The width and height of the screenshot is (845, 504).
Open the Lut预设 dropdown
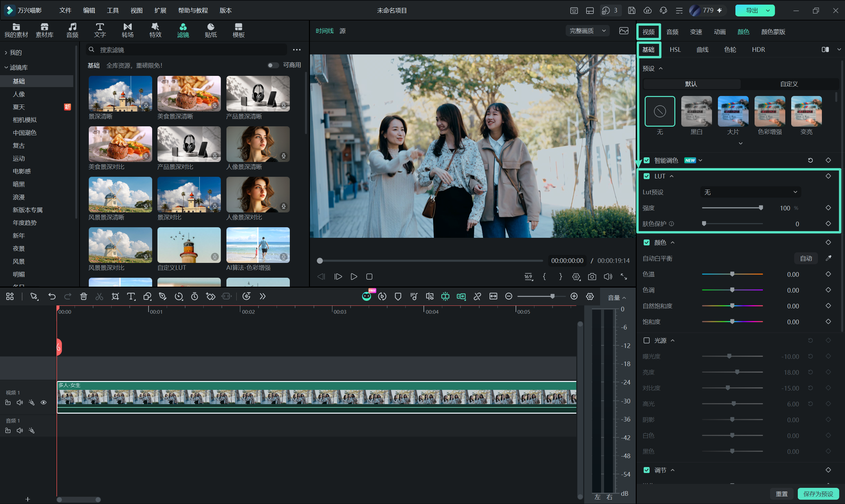pos(750,192)
